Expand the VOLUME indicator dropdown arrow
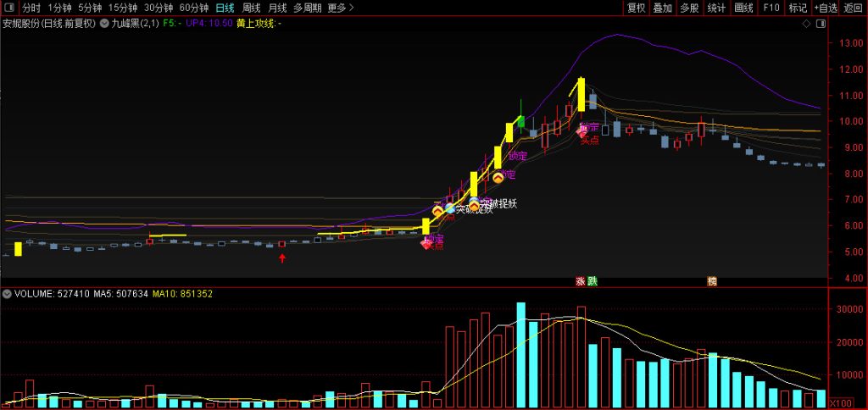 click(8, 294)
